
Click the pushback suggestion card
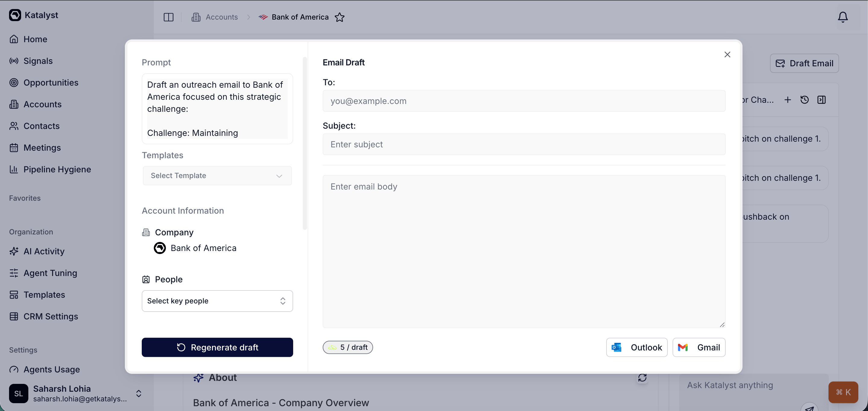(785, 224)
